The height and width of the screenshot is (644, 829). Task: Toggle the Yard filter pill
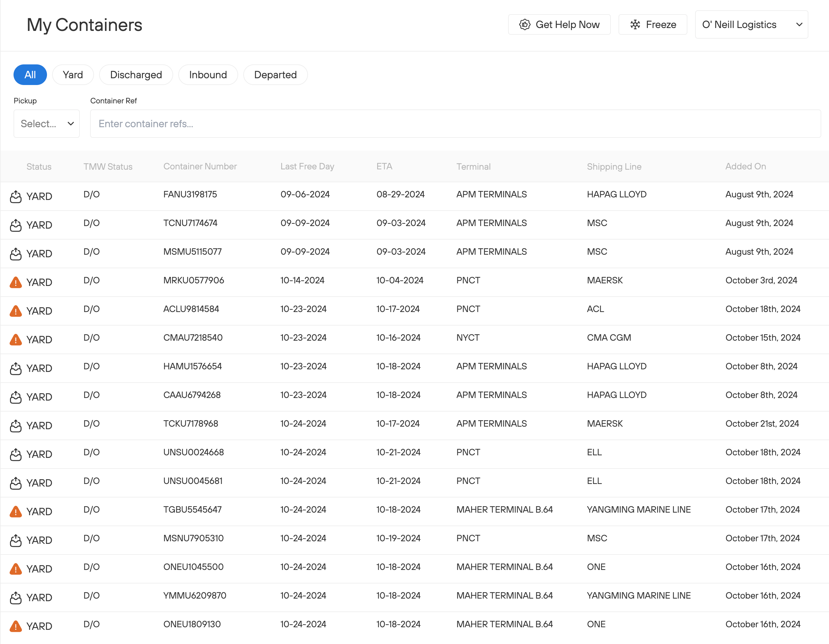point(73,74)
